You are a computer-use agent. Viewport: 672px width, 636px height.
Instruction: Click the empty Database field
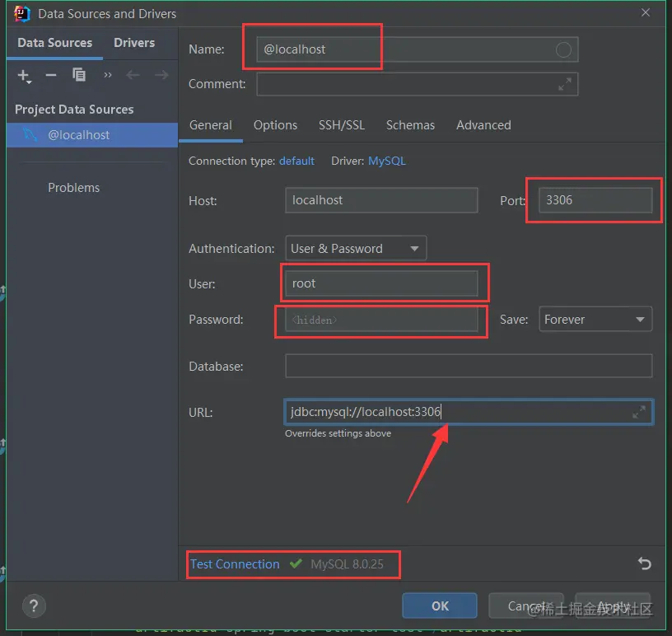click(x=469, y=366)
